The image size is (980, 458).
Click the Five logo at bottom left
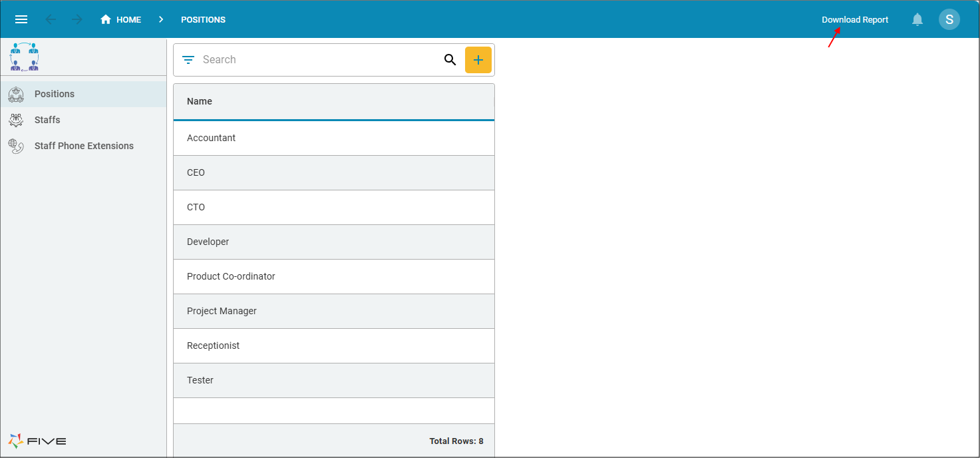coord(37,441)
